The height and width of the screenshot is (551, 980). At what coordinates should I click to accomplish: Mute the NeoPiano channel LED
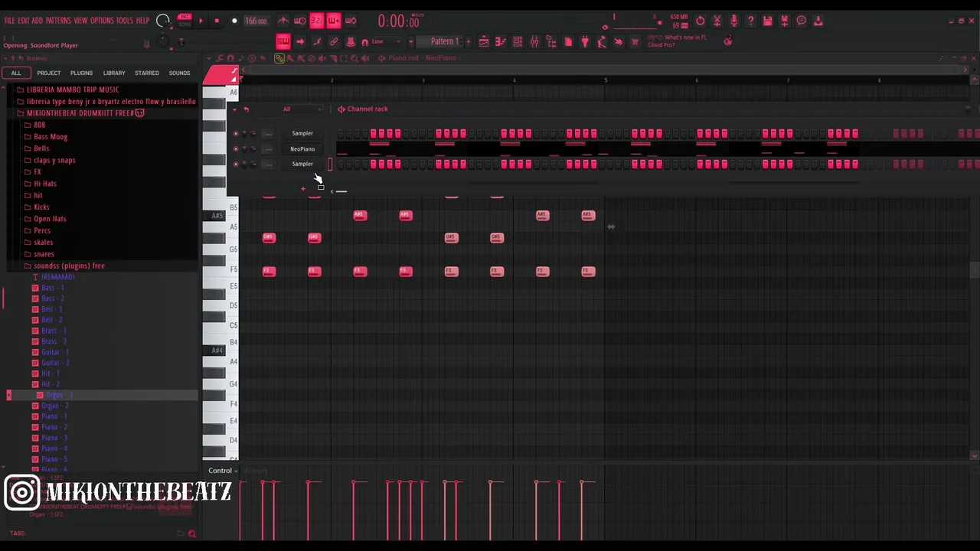[x=236, y=148]
